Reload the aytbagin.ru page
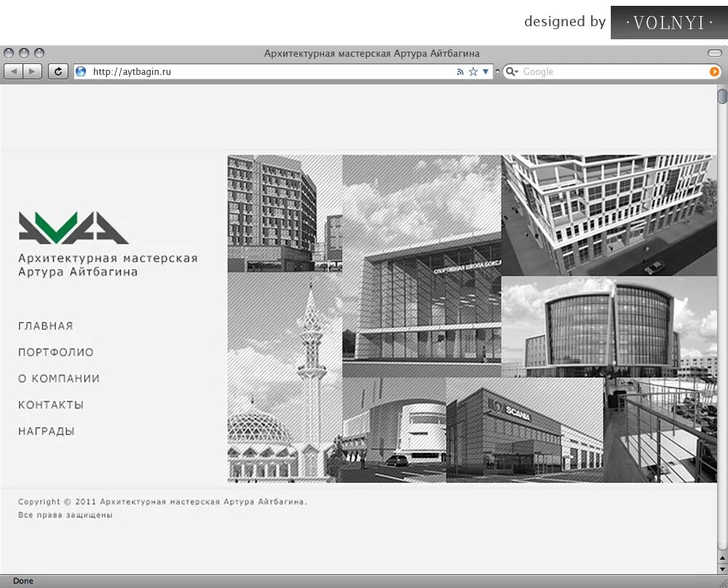The image size is (728, 588). click(x=58, y=71)
